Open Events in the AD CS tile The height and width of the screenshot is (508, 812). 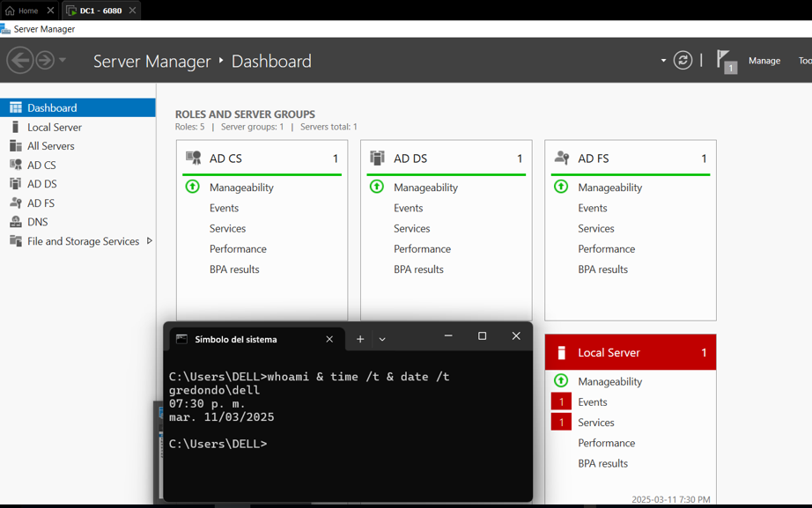(x=224, y=208)
